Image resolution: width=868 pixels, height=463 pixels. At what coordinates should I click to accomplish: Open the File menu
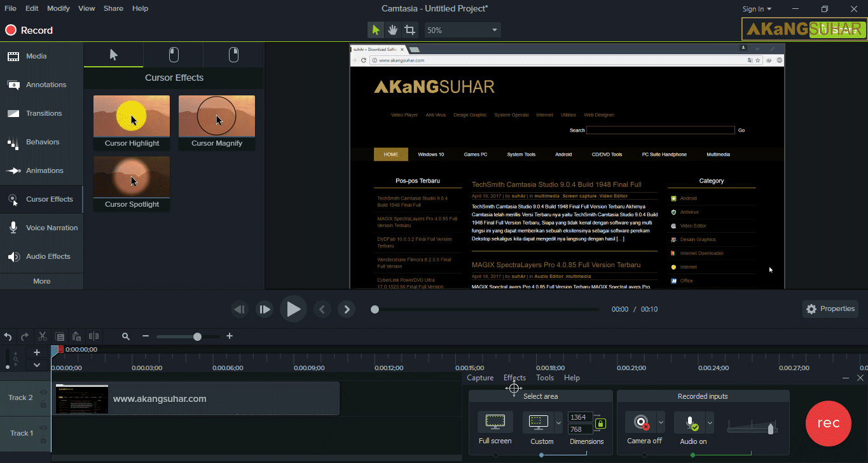11,8
